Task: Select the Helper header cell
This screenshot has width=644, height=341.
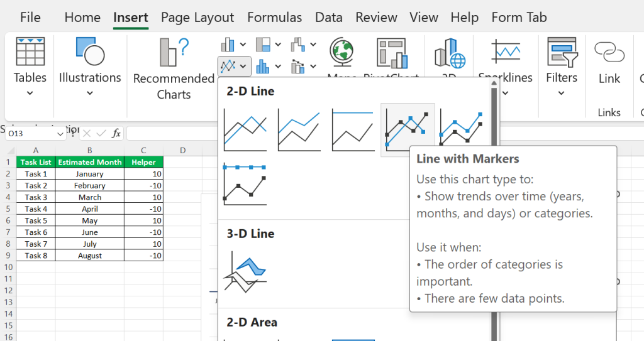Action: click(143, 162)
